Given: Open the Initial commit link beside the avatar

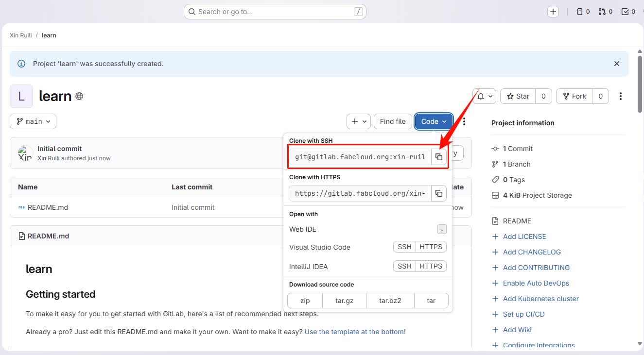Looking at the screenshot, I should 60,149.
